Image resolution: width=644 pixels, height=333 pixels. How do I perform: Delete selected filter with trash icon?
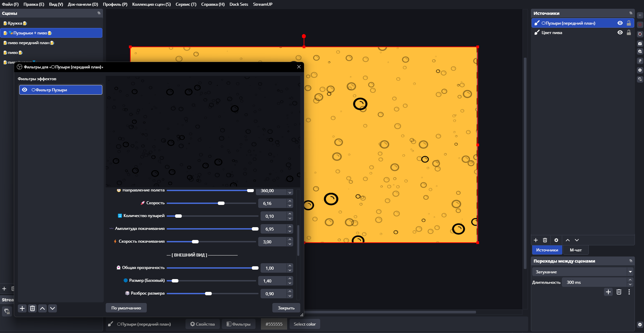click(32, 308)
